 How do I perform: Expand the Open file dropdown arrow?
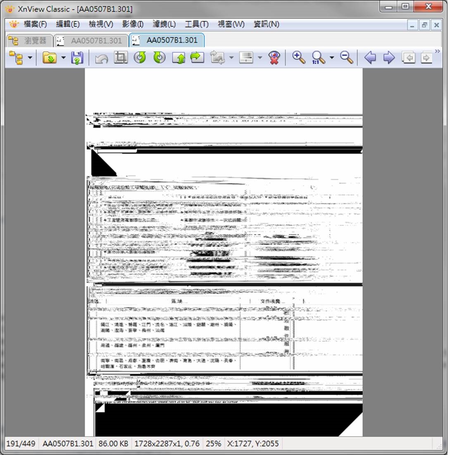pyautogui.click(x=64, y=57)
